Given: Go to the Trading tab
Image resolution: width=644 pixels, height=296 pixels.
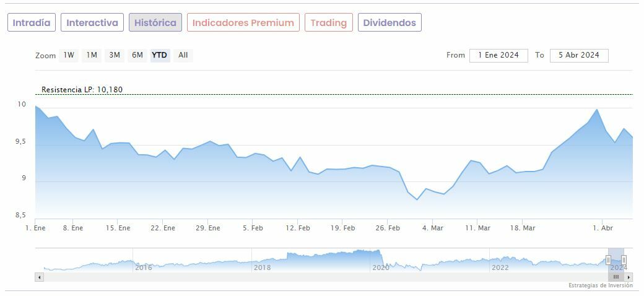Looking at the screenshot, I should (329, 23).
